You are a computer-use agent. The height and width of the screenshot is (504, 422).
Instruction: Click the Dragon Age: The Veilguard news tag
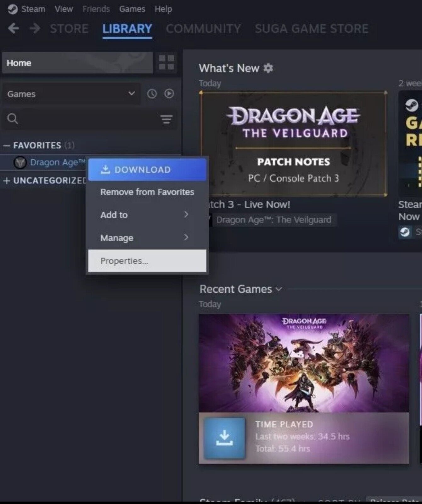click(274, 220)
